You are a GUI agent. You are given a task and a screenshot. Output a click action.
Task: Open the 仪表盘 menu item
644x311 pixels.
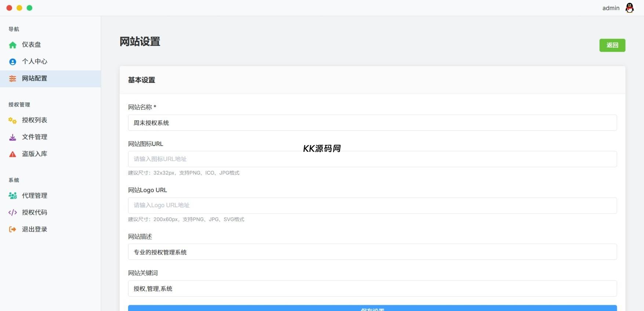click(32, 45)
